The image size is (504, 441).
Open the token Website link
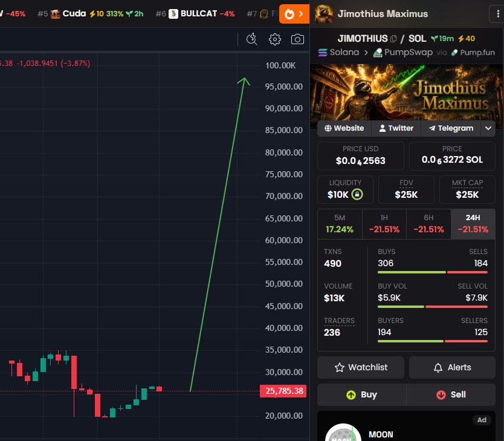[344, 128]
